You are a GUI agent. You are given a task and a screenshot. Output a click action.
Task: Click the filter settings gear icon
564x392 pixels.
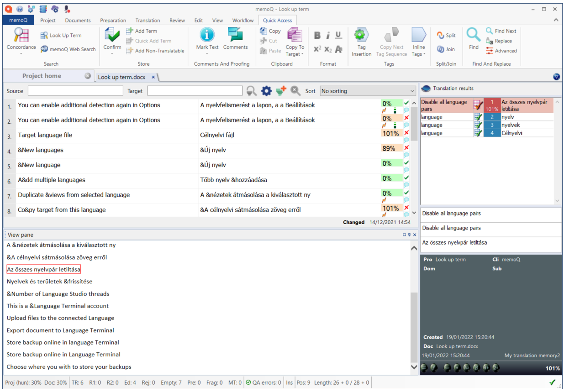266,91
